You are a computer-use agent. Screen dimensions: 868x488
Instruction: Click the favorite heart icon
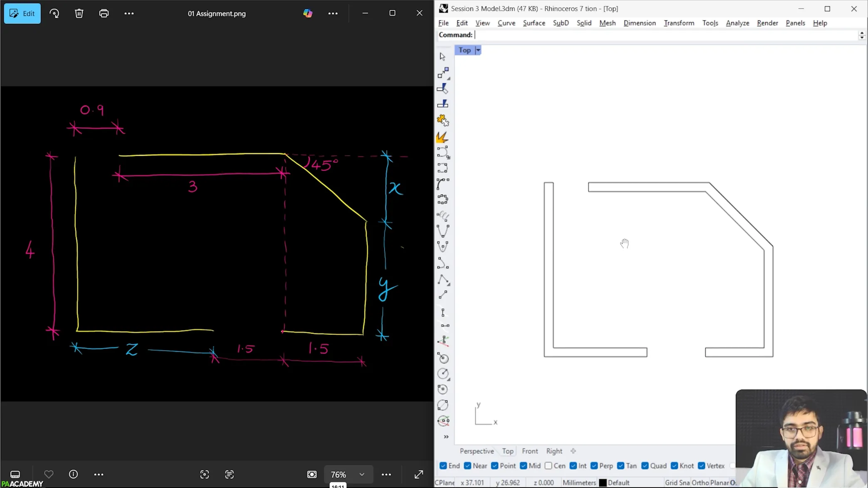tap(49, 474)
